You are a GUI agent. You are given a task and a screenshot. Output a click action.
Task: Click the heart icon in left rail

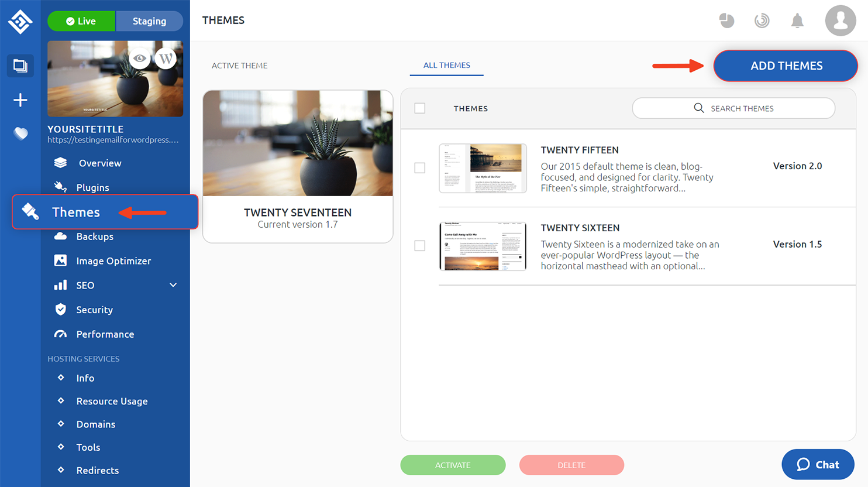(20, 133)
